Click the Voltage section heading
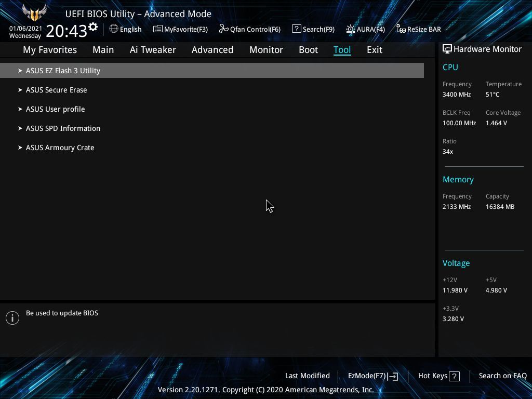 point(456,263)
